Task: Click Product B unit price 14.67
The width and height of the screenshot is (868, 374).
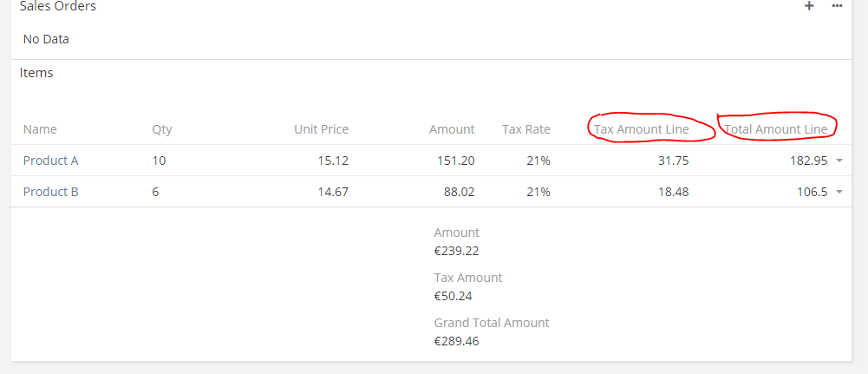Action: tap(333, 192)
